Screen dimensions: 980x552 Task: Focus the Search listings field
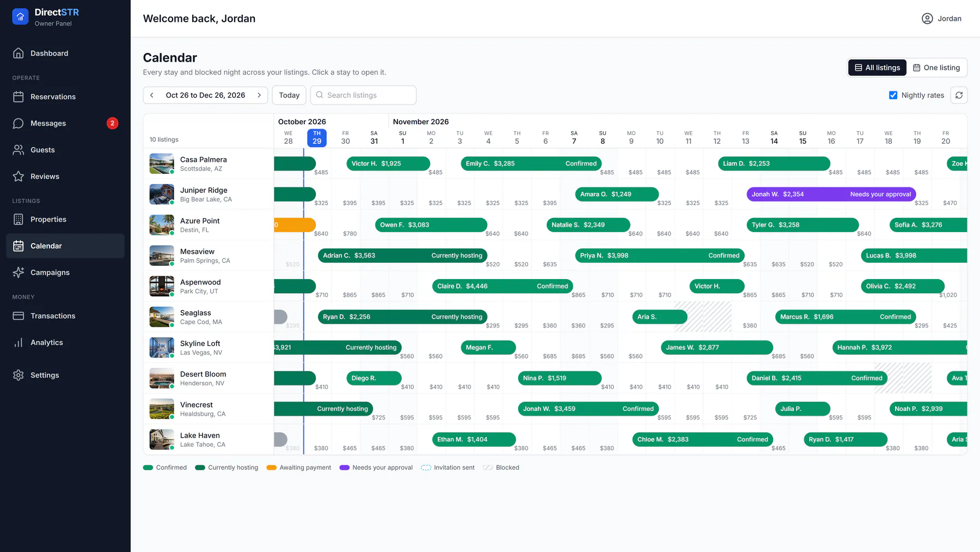tap(363, 95)
